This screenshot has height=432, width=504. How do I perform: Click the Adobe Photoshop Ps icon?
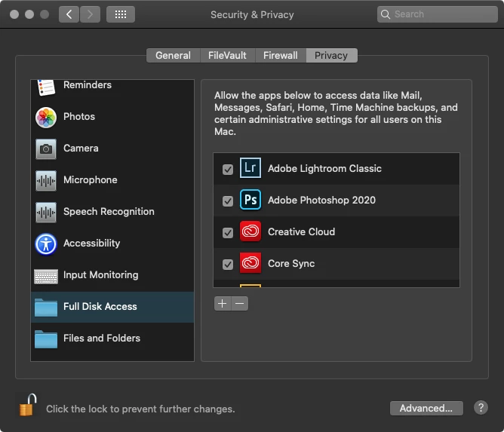click(x=250, y=200)
